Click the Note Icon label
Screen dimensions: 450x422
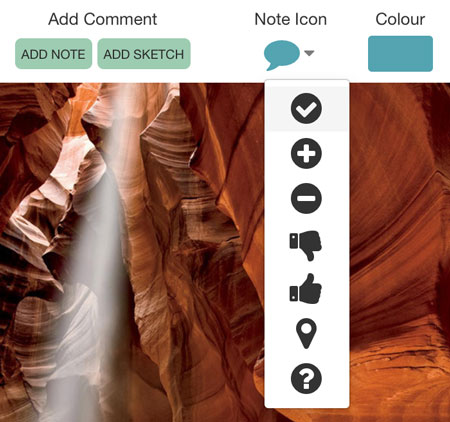(x=290, y=19)
